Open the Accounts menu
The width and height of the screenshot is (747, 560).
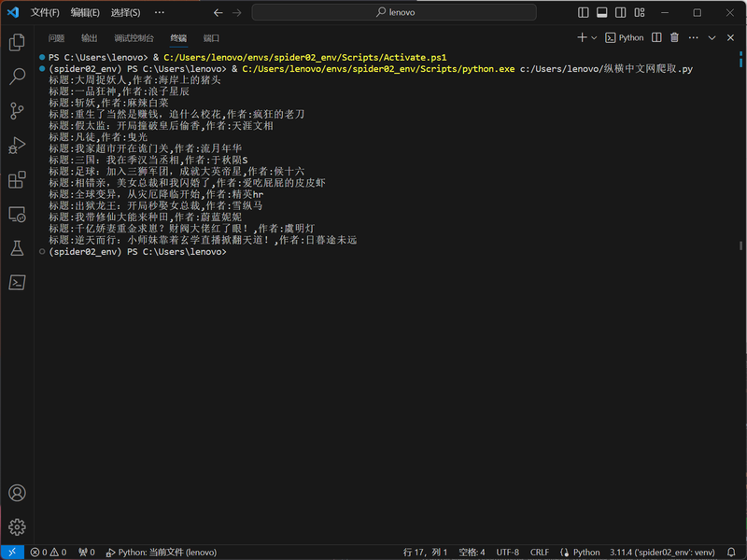coord(17,493)
